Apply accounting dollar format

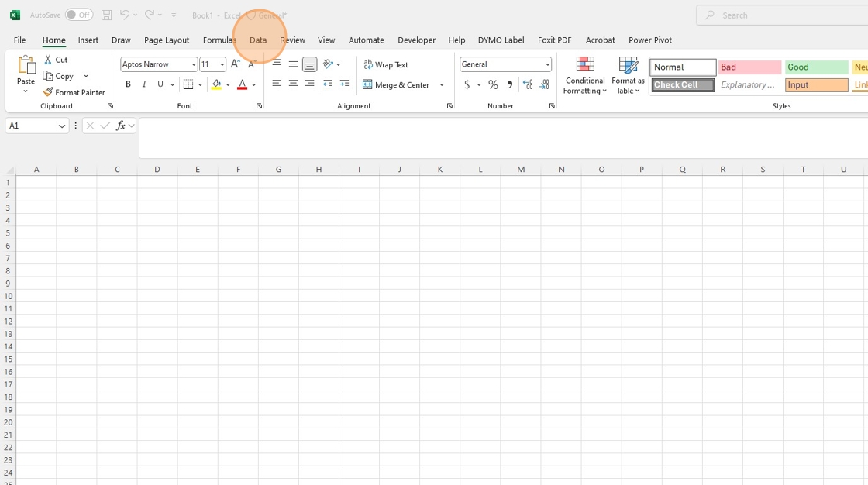click(x=467, y=84)
